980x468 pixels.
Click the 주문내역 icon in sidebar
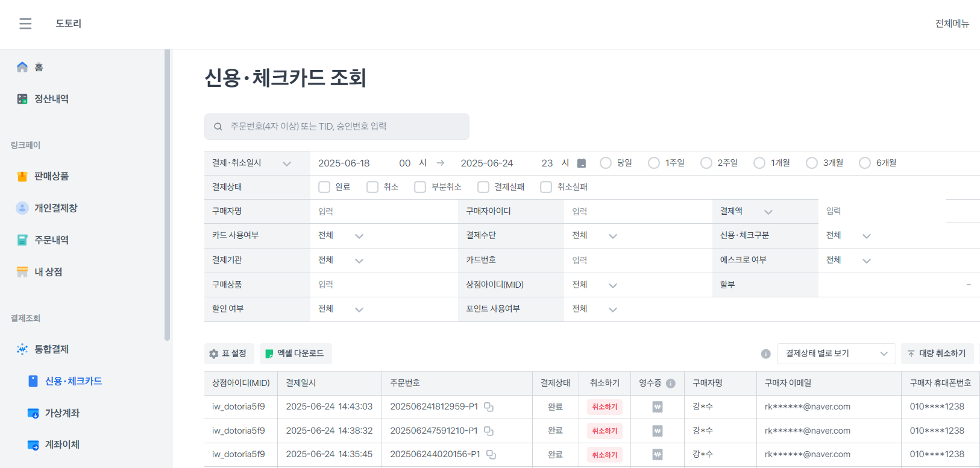[x=22, y=240]
